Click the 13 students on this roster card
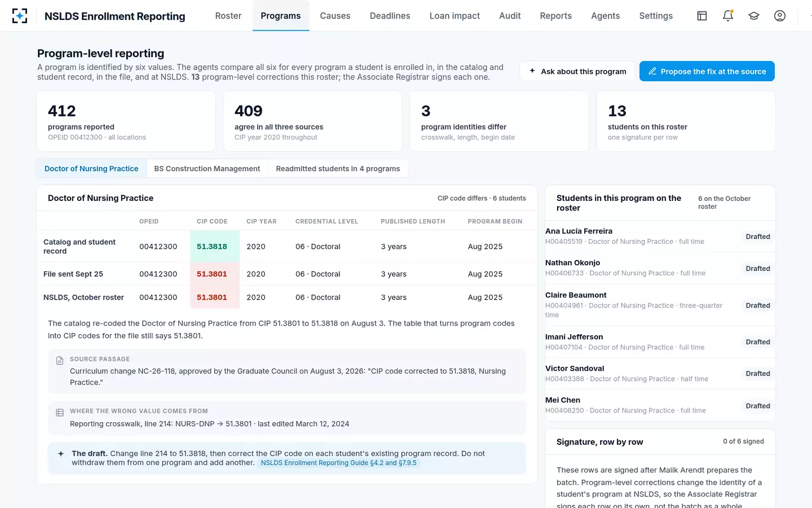812x508 pixels. (686, 121)
